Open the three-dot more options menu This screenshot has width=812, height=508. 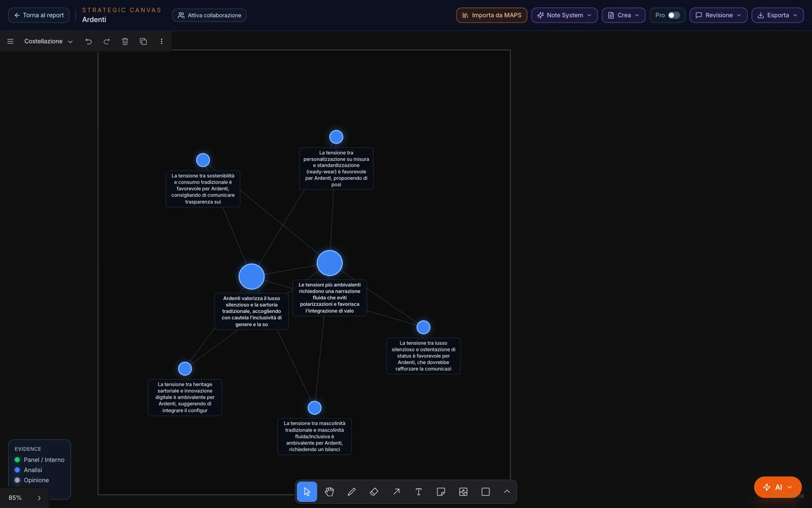click(161, 42)
